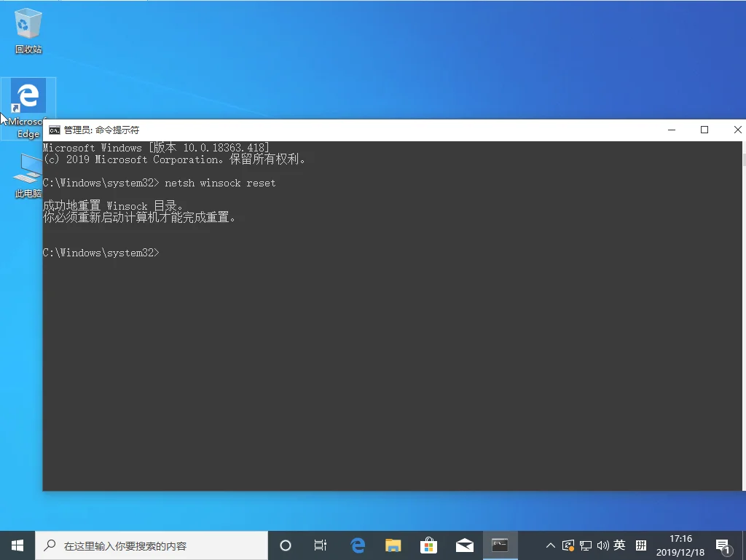Image resolution: width=746 pixels, height=560 pixels.
Task: Click the taskbar search box
Action: pos(152,545)
